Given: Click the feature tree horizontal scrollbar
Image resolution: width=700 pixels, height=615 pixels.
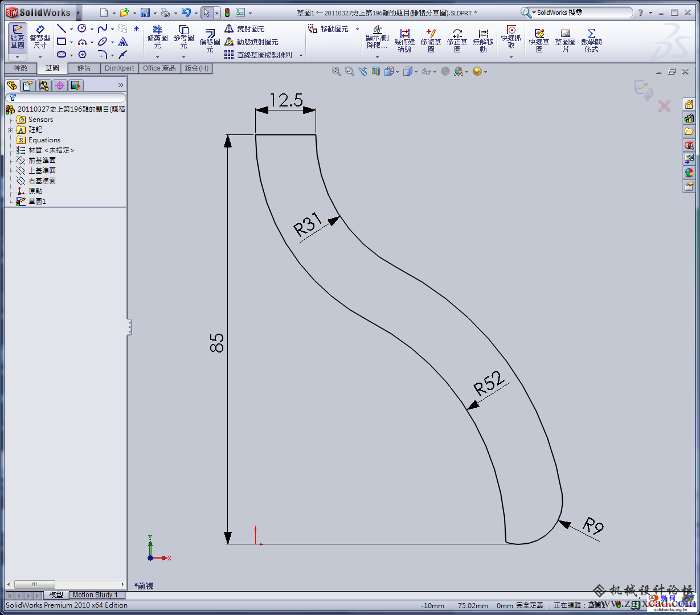Looking at the screenshot, I should click(x=66, y=584).
